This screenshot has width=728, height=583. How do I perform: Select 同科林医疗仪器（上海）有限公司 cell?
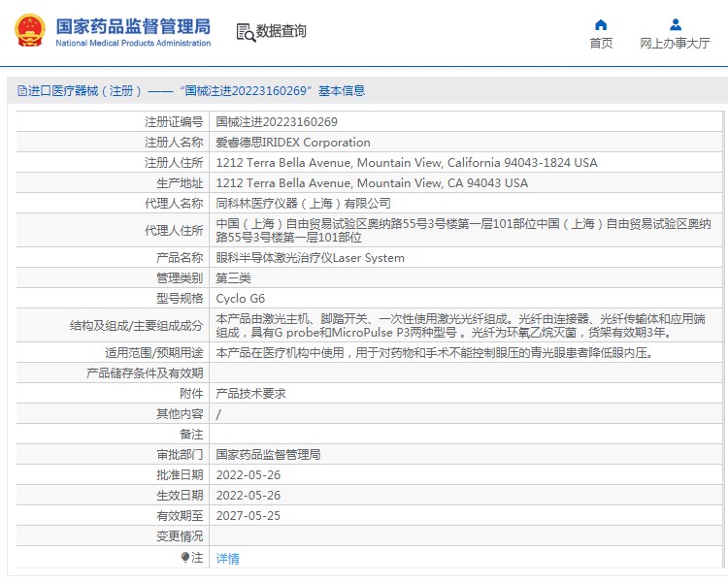coord(303,204)
